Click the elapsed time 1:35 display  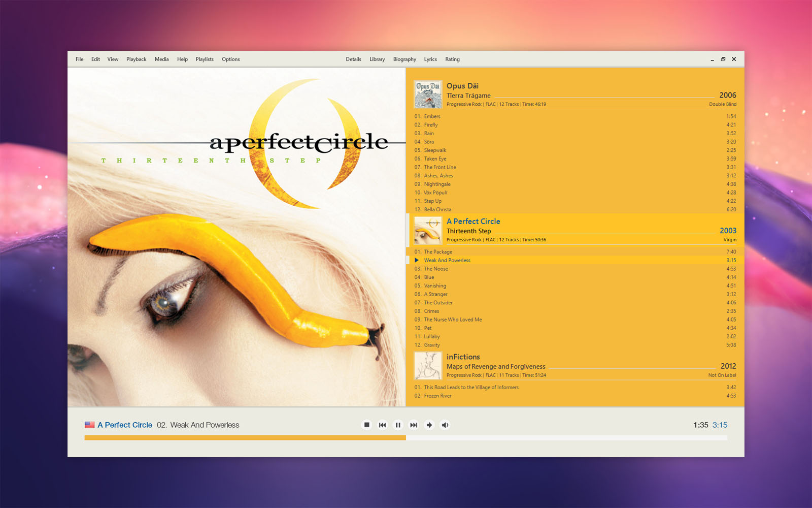coord(700,425)
